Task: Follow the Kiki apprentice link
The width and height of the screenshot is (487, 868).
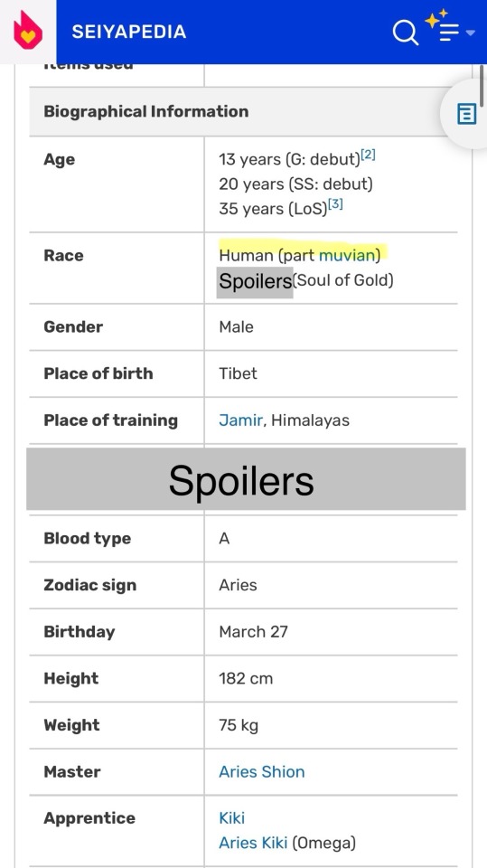Action: 232,818
